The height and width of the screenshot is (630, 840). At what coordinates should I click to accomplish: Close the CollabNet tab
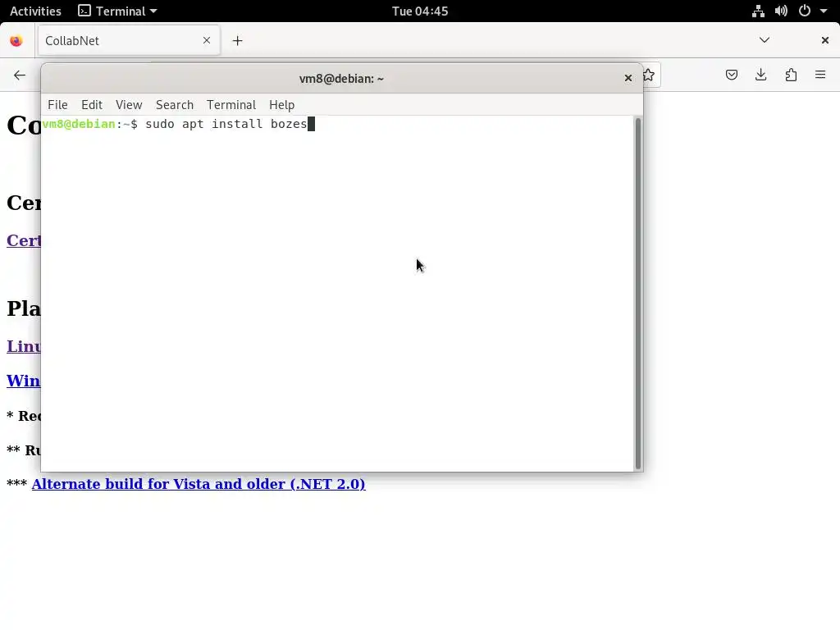tap(206, 40)
